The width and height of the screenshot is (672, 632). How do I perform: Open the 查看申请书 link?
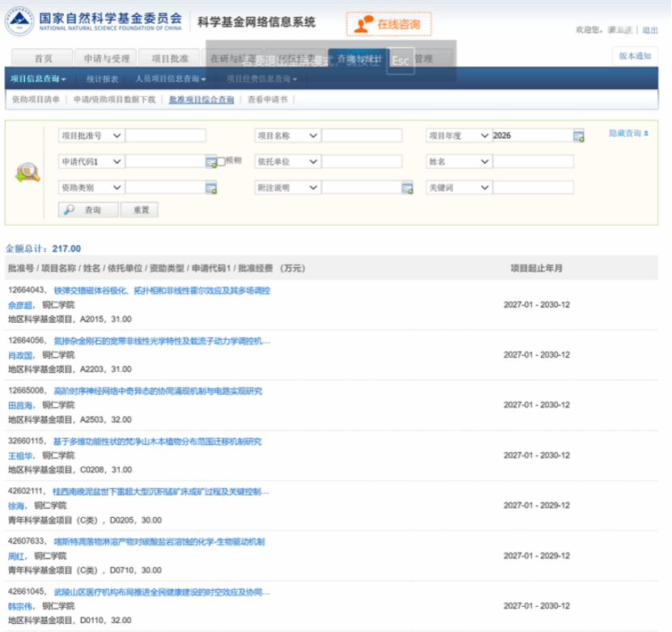tap(267, 100)
